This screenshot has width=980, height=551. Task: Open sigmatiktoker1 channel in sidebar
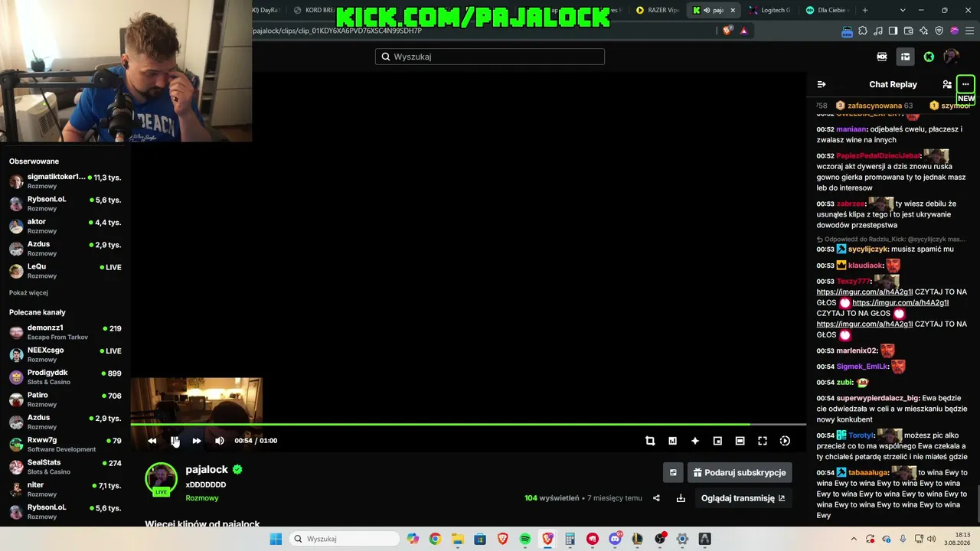tap(65, 181)
